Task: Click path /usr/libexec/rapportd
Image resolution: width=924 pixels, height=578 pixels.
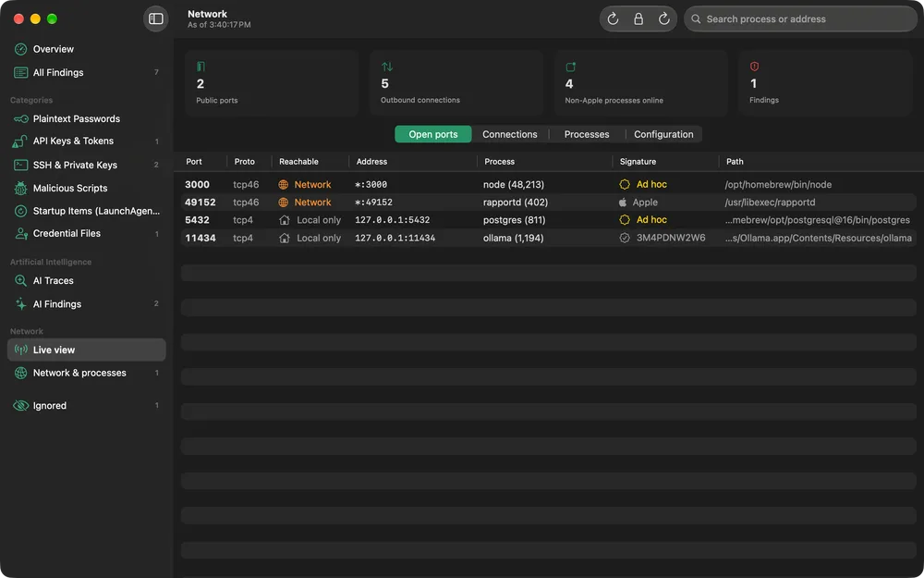Action: click(771, 203)
